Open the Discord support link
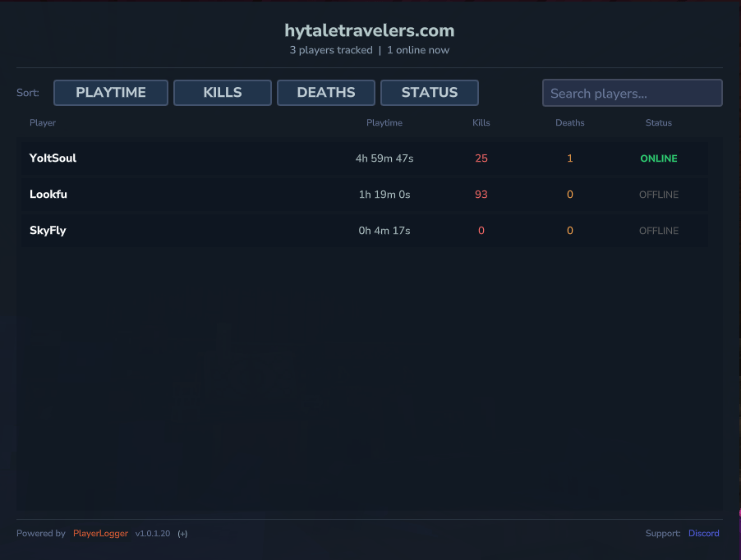This screenshot has height=560, width=741. pos(704,533)
